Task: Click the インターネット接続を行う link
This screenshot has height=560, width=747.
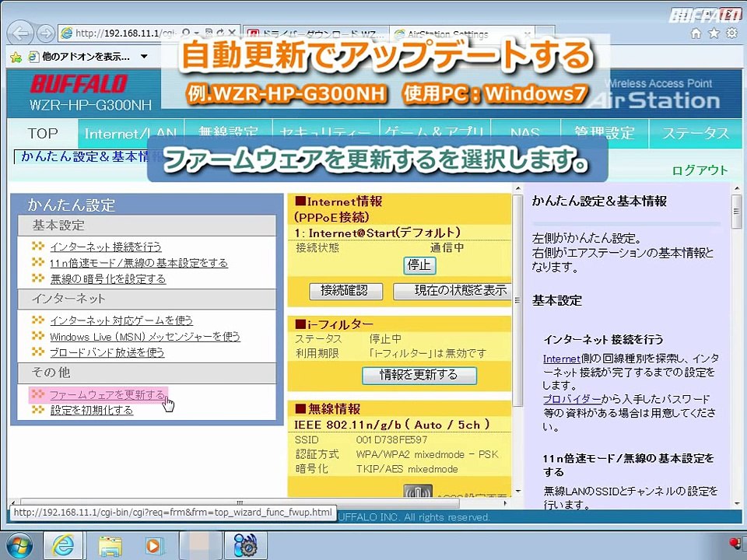Action: (x=106, y=247)
